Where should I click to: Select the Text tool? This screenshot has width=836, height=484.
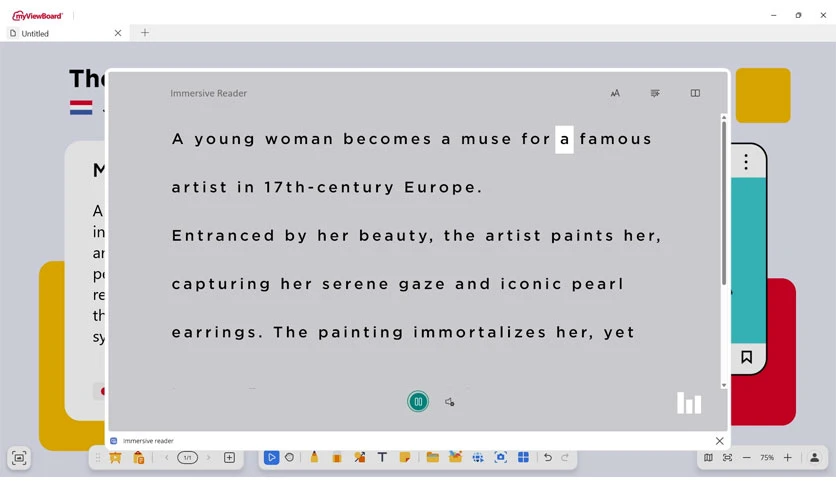coord(382,457)
